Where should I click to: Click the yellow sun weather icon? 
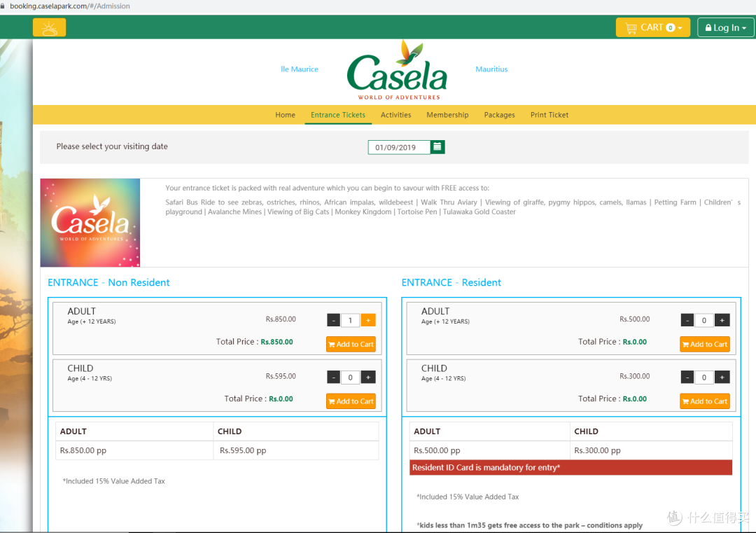[49, 27]
